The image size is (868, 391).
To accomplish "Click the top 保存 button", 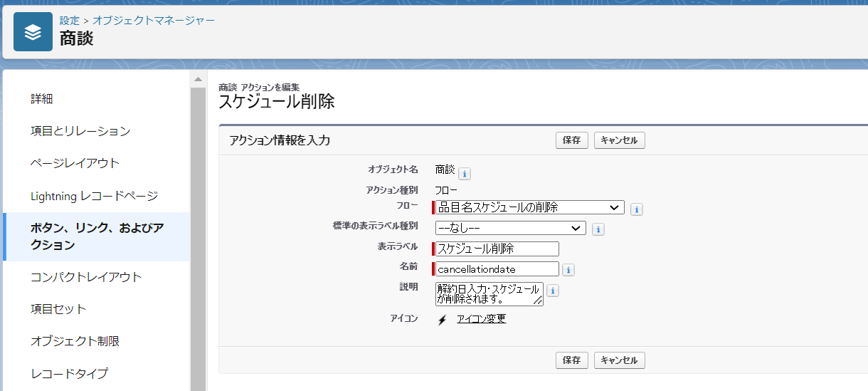I will [x=571, y=140].
